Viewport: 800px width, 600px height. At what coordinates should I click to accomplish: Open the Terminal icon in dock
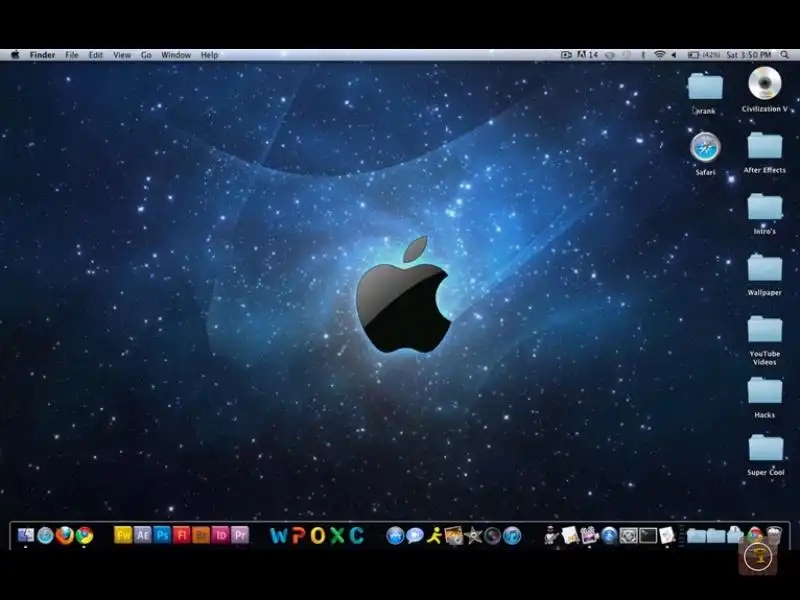point(648,535)
